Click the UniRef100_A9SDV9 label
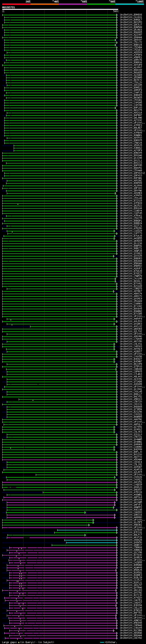The width and height of the screenshot is (146, 644). tap(131, 53)
